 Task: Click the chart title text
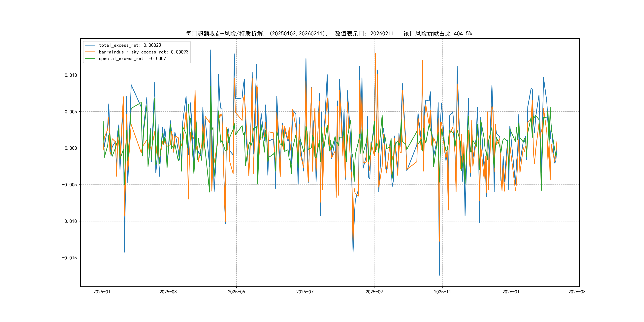click(329, 34)
